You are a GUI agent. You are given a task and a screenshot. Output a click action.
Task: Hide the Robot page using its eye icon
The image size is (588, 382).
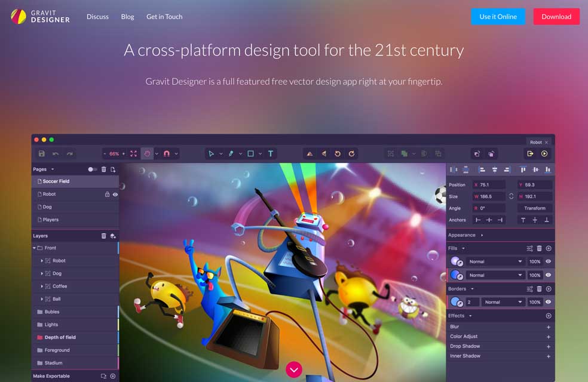coord(115,194)
